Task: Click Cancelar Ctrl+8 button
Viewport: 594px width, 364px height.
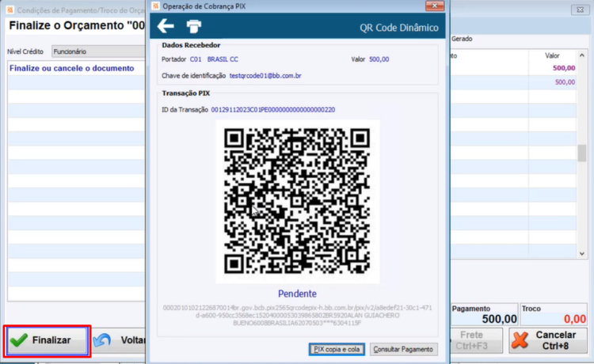Action: (548, 340)
